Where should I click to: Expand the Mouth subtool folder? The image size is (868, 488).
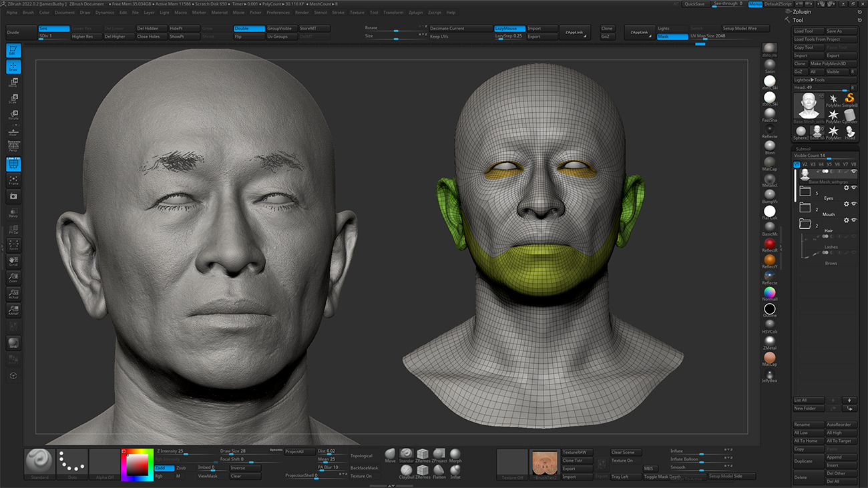(x=805, y=208)
